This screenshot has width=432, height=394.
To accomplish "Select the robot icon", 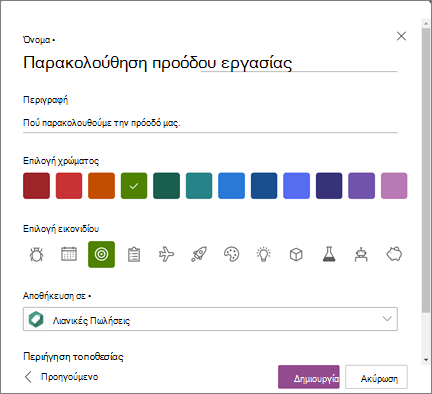I will click(x=361, y=254).
